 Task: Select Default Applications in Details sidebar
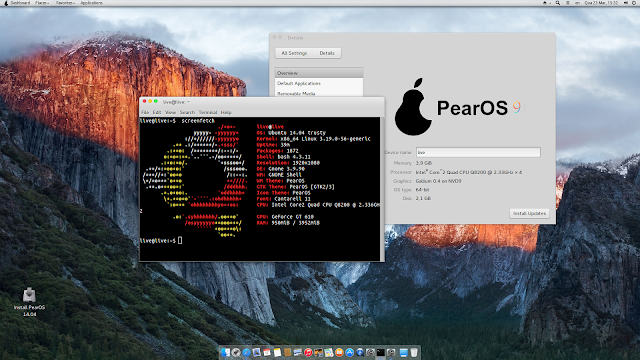pos(319,83)
